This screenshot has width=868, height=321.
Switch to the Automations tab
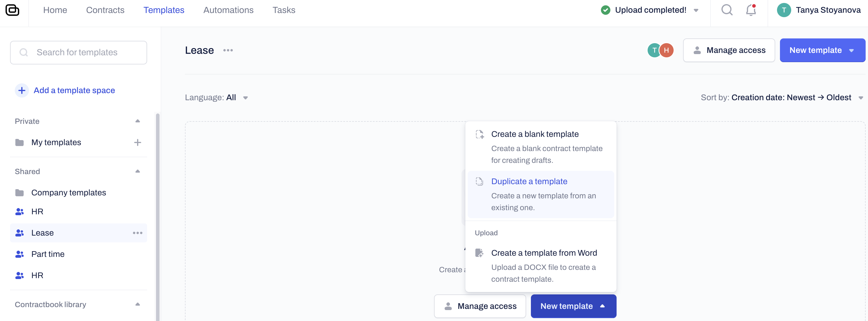point(228,10)
